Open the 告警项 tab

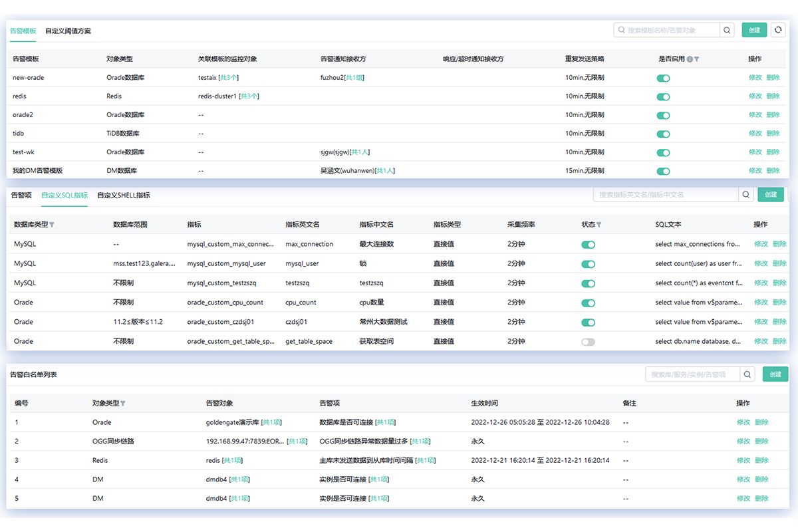pos(21,196)
